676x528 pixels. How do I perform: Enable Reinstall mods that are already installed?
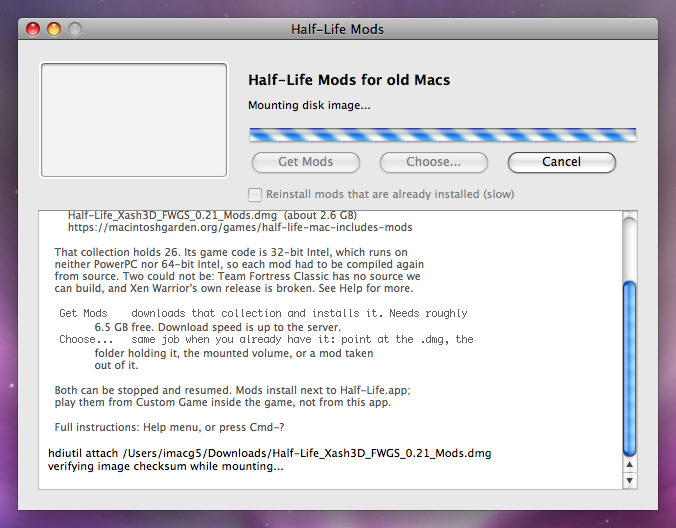(x=255, y=194)
